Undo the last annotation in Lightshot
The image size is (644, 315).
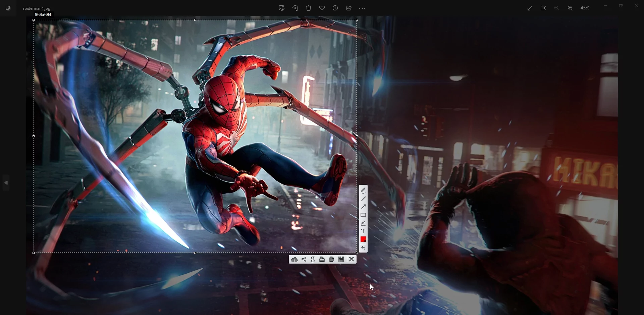[x=363, y=248]
